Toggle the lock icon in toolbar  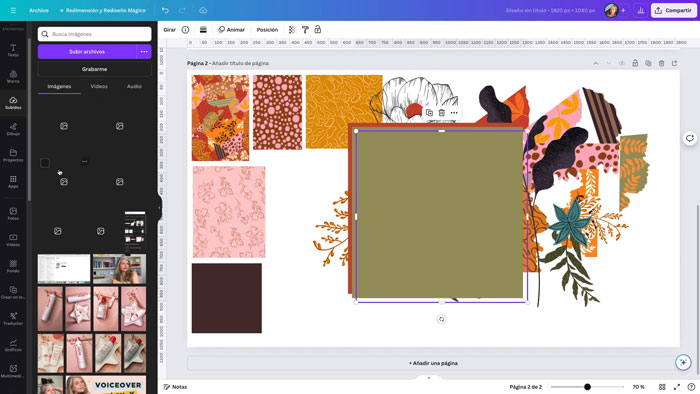(x=318, y=29)
